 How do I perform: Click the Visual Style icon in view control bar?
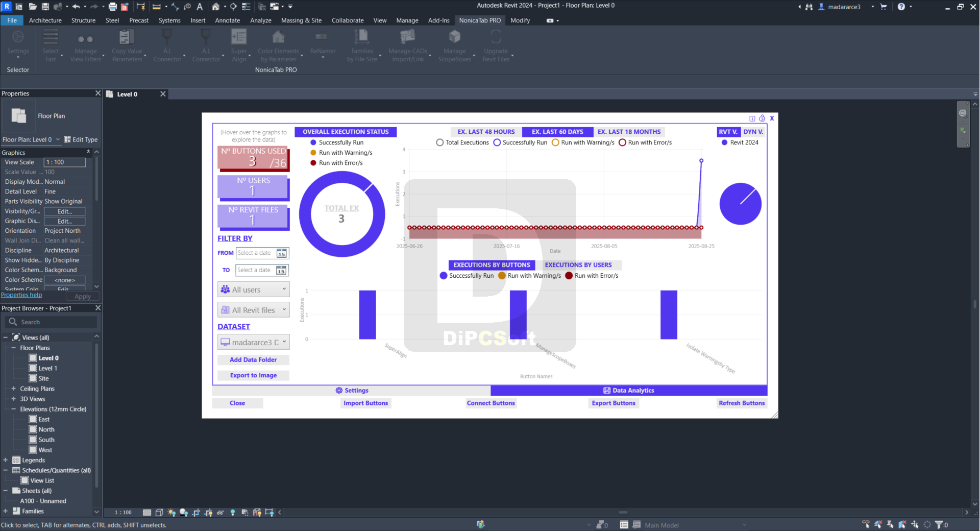(159, 512)
